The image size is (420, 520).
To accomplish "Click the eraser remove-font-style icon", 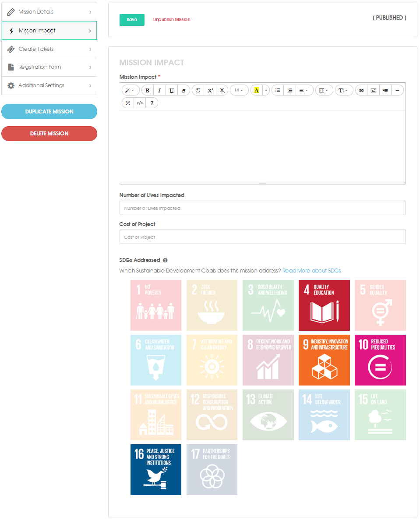I will point(184,90).
